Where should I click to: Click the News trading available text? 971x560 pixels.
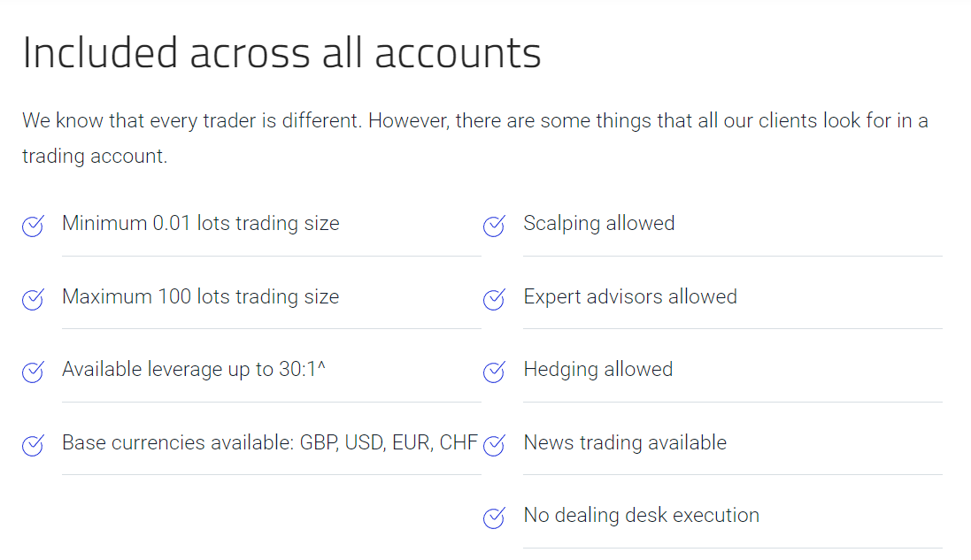coord(625,443)
